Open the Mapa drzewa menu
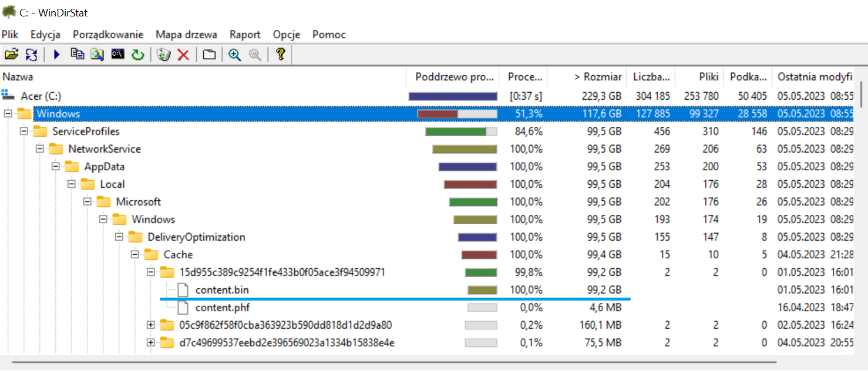Screen dimensions: 868x371 pyautogui.click(x=186, y=35)
